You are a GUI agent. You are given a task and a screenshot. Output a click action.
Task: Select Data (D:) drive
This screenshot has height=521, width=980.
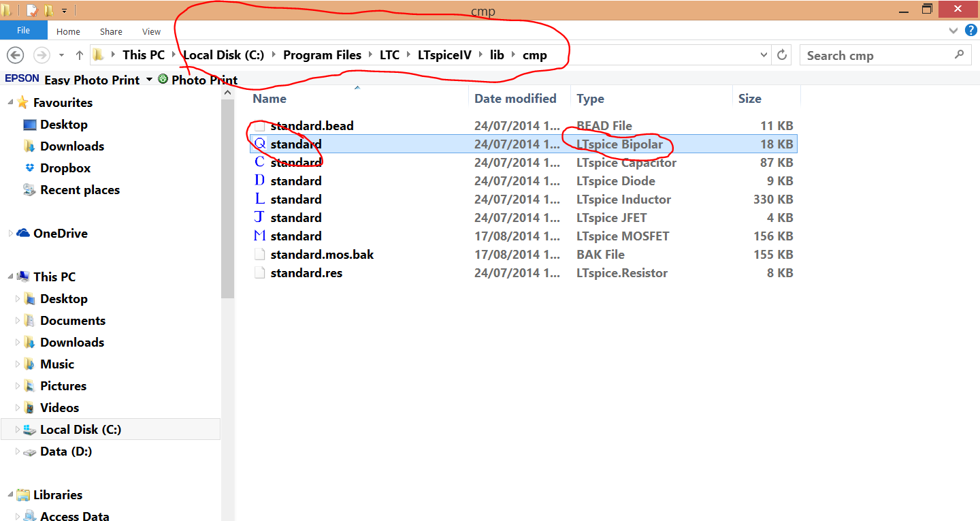(x=66, y=452)
